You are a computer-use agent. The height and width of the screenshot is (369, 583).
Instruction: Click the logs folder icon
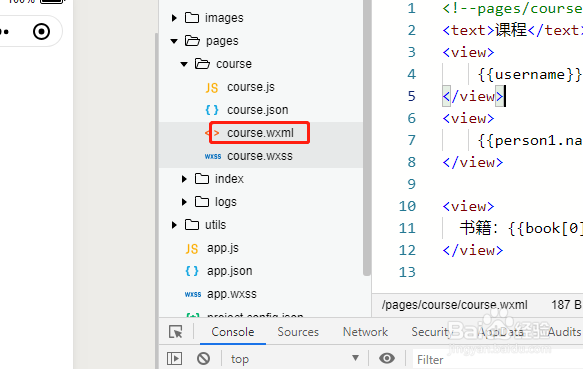coord(202,202)
